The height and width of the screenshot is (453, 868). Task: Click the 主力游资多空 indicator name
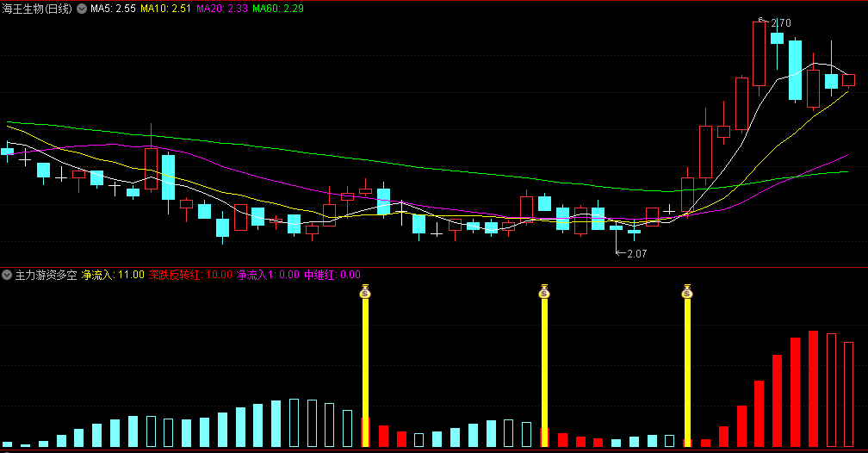pyautogui.click(x=46, y=275)
